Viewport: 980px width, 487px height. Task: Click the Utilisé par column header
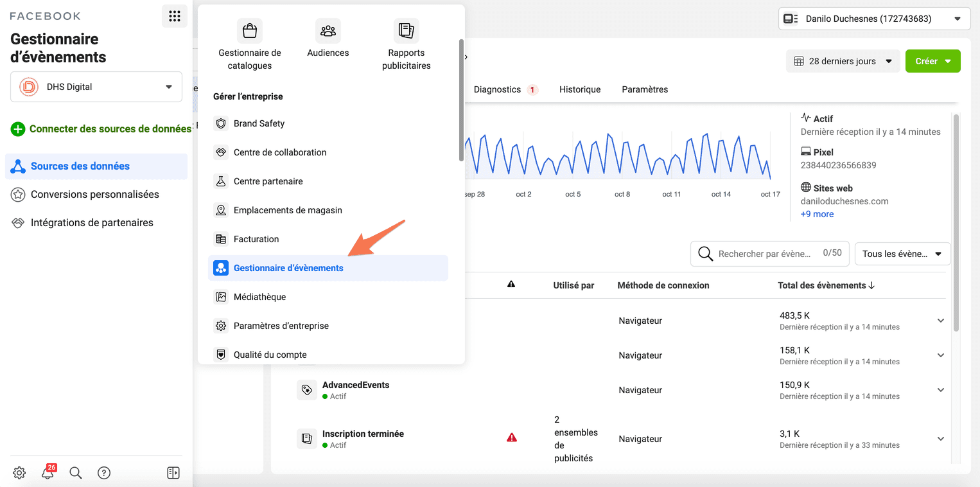573,285
